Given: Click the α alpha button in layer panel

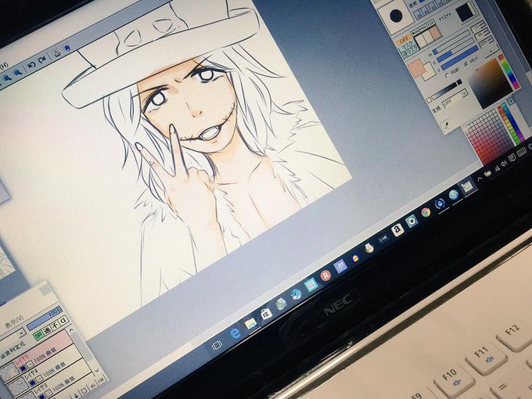Looking at the screenshot, I should pos(63,320).
